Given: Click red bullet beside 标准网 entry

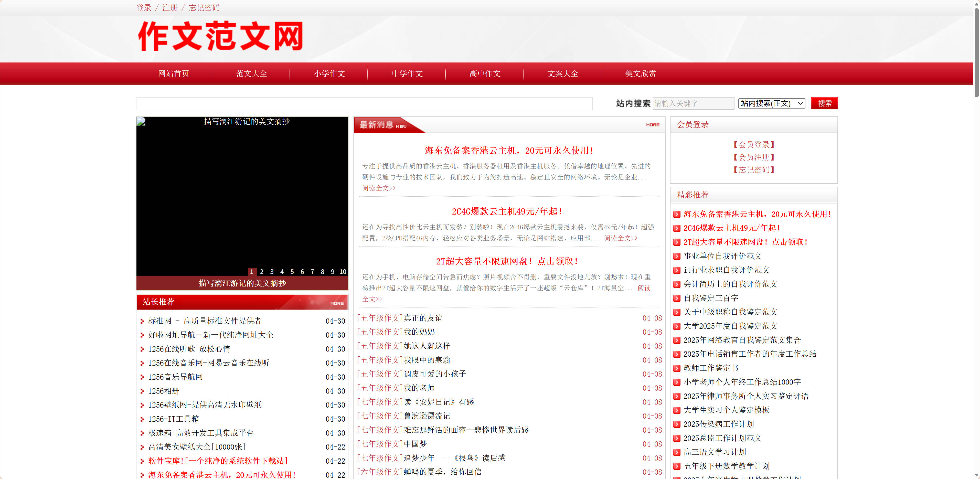Looking at the screenshot, I should pos(142,321).
